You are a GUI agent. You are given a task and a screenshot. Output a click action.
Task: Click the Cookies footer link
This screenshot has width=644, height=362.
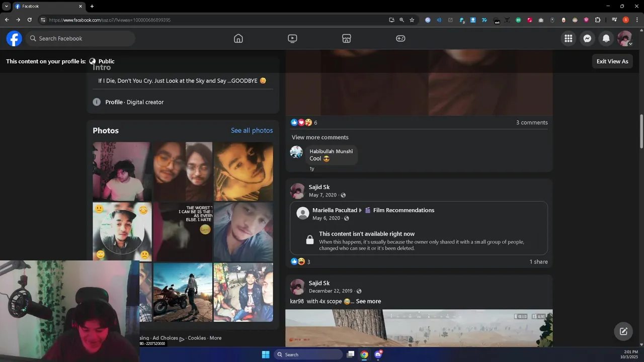[197, 338]
